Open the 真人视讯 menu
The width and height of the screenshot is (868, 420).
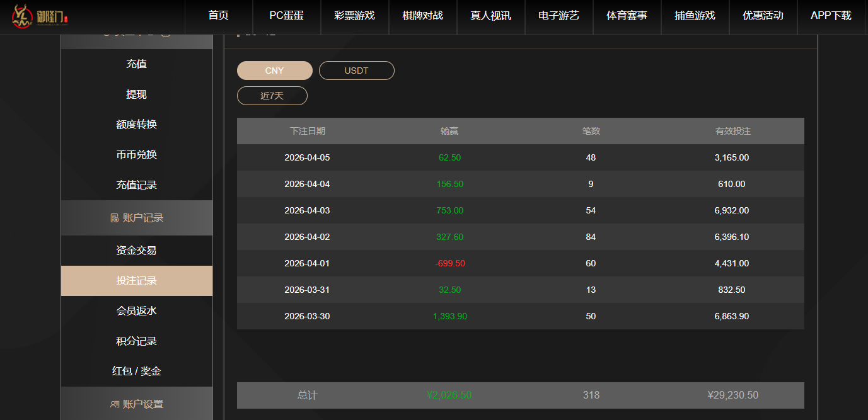click(x=490, y=17)
